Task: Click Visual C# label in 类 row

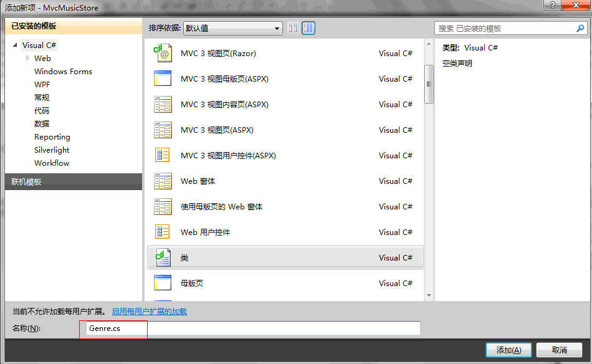Action: pyautogui.click(x=395, y=257)
